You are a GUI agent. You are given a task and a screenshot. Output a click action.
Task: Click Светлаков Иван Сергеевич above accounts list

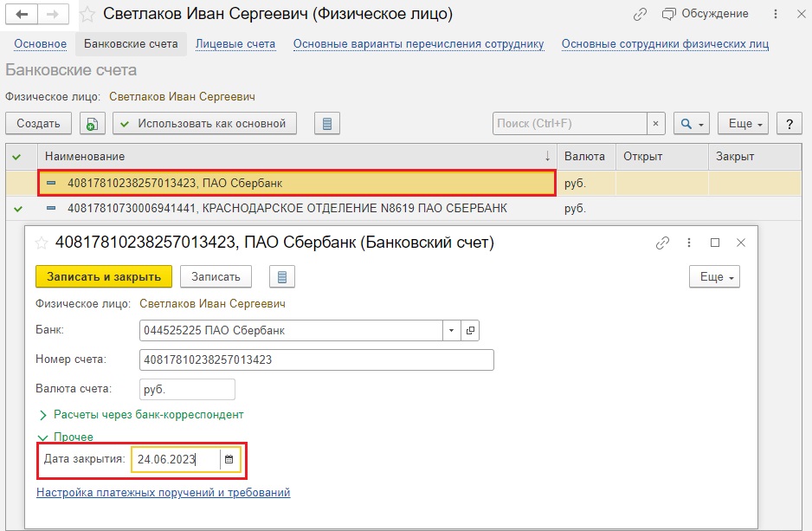pyautogui.click(x=183, y=97)
